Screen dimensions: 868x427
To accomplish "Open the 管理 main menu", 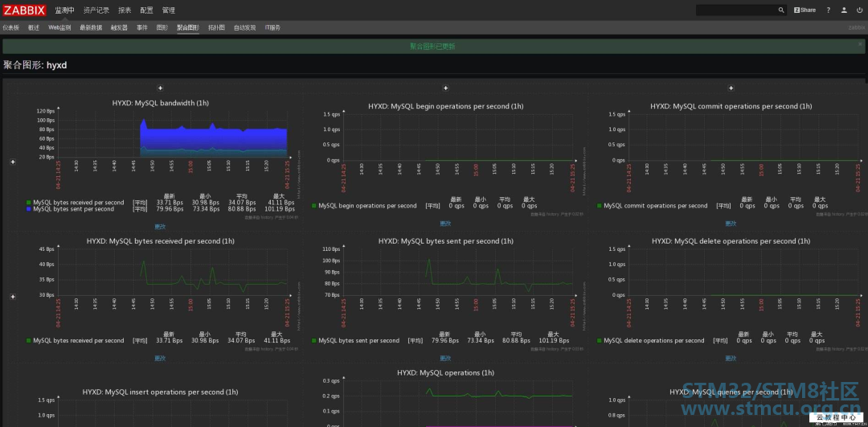I will pyautogui.click(x=168, y=10).
